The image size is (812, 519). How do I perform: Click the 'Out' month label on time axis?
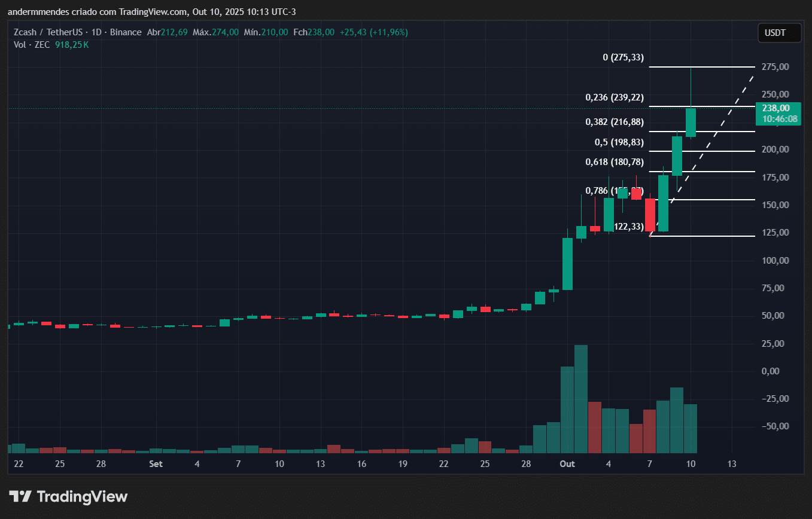pos(567,464)
